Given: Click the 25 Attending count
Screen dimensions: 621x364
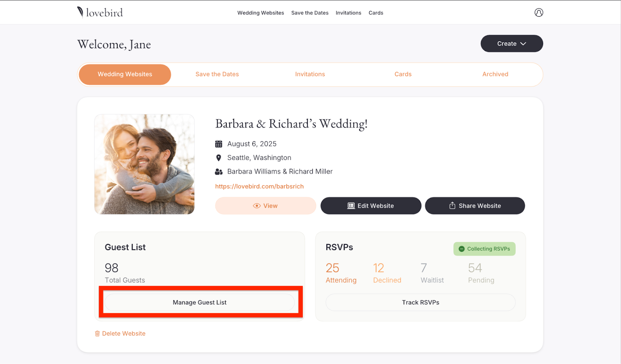Looking at the screenshot, I should coord(341,273).
